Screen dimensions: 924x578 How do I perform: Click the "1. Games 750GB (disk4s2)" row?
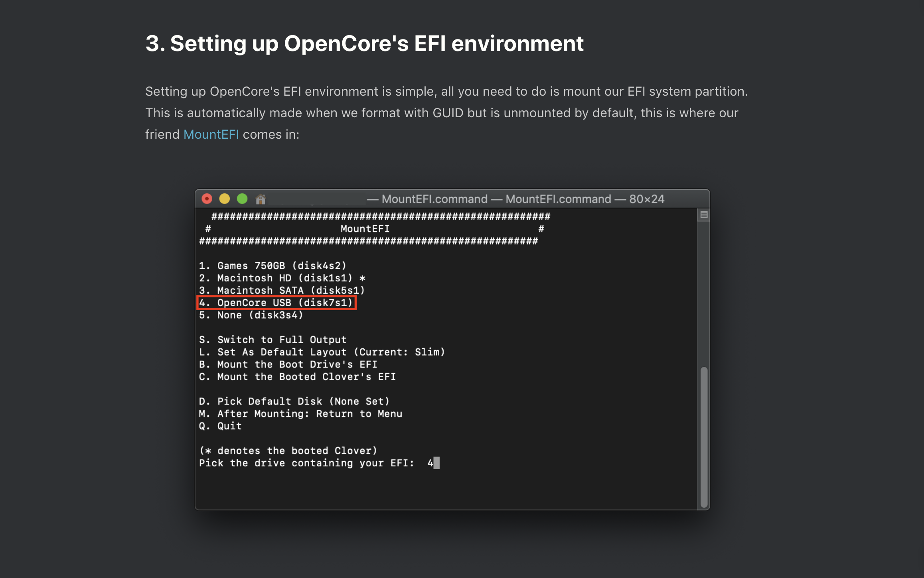click(x=272, y=265)
